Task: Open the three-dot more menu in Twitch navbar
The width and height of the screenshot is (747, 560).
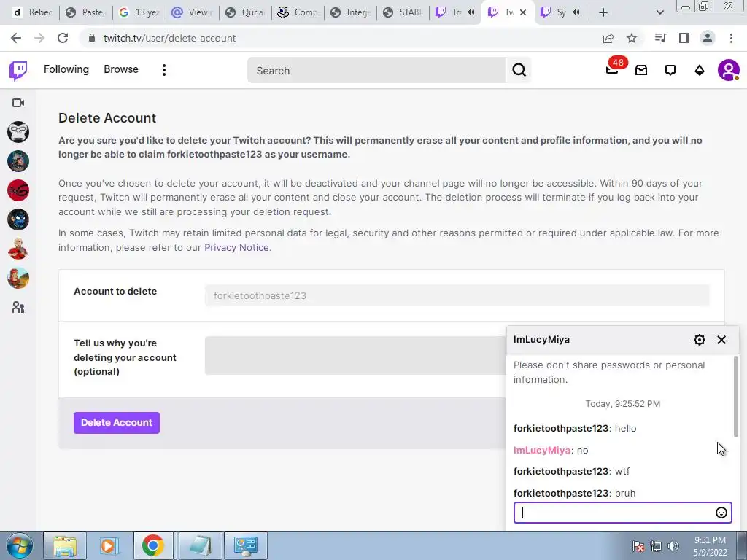Action: [164, 71]
